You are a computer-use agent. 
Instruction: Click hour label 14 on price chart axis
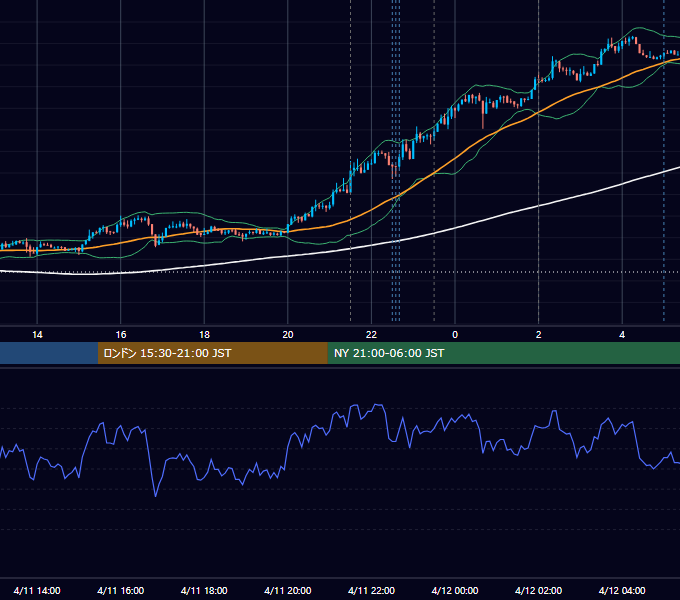coord(37,335)
